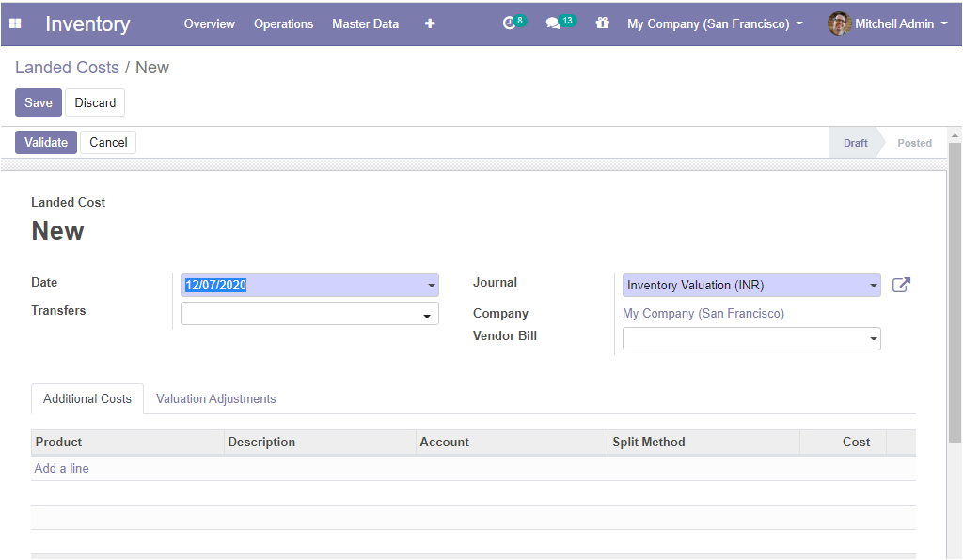Open company switcher My Company (San Francisco)

[x=715, y=23]
